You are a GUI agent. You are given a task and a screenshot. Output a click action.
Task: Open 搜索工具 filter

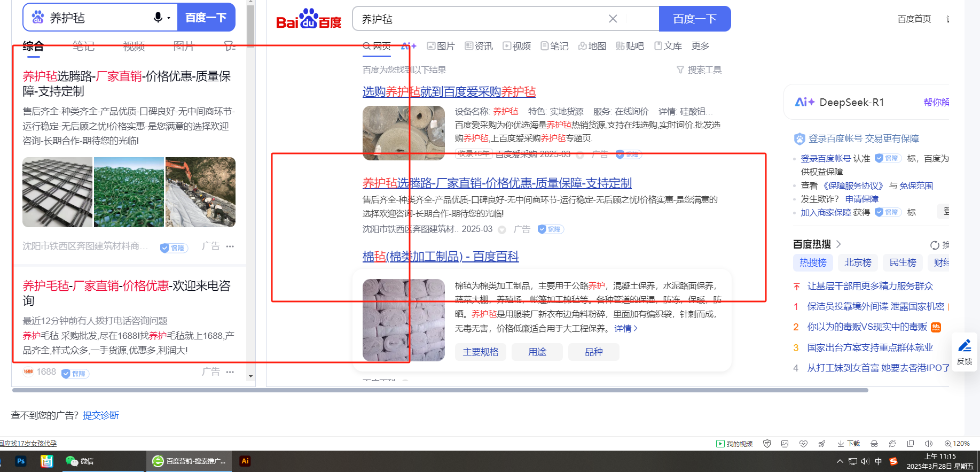pos(699,70)
